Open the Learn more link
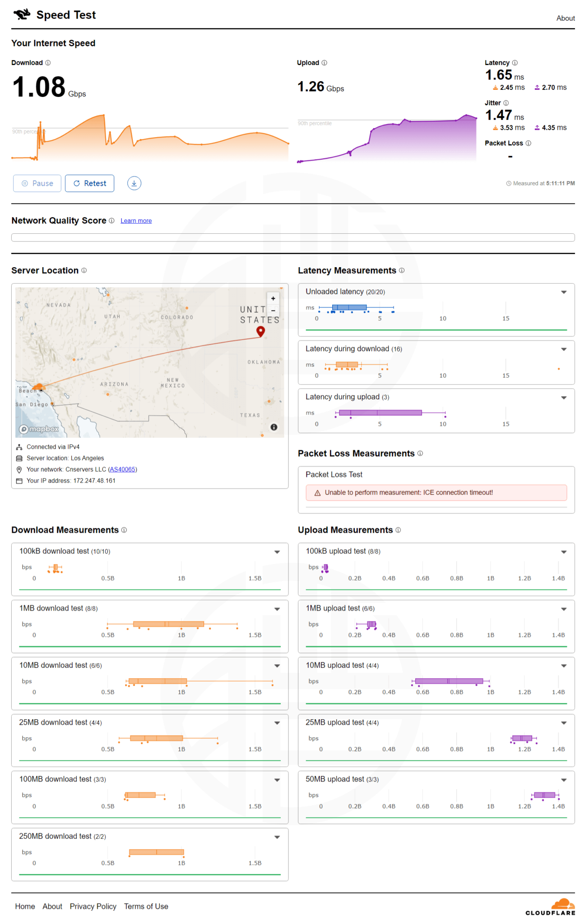Image resolution: width=584 pixels, height=924 pixels. pyautogui.click(x=136, y=221)
